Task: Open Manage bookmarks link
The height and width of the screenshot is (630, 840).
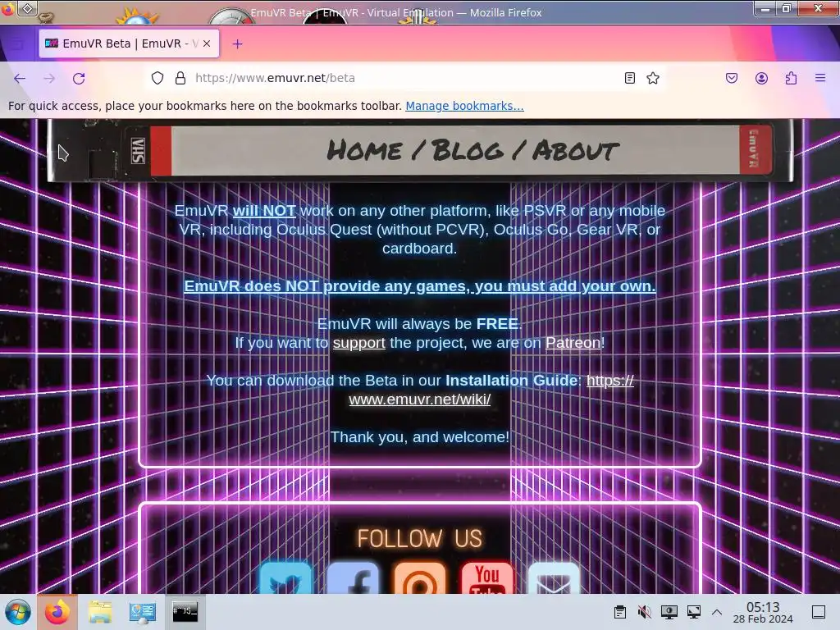Action: [x=464, y=106]
